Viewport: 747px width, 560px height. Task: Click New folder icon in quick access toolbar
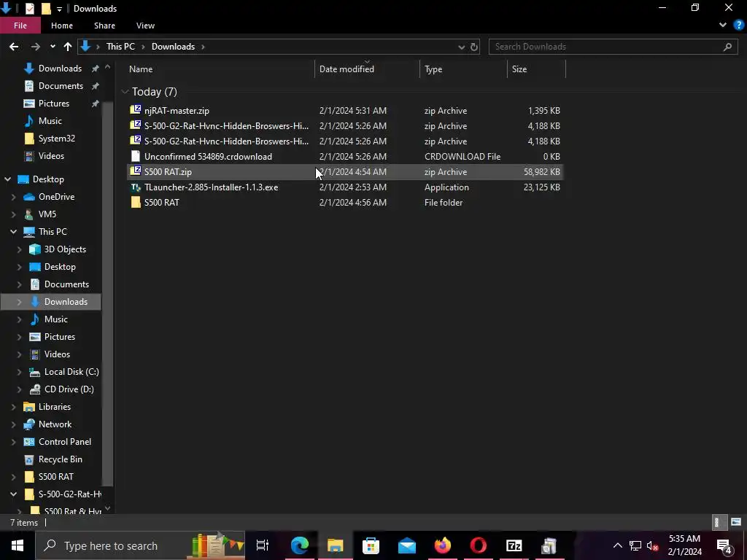(x=46, y=9)
